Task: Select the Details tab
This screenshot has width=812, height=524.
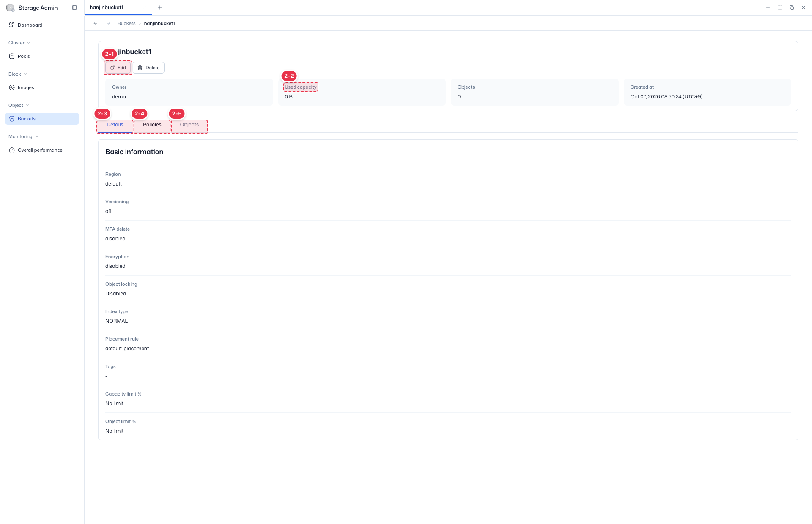Action: [x=115, y=125]
